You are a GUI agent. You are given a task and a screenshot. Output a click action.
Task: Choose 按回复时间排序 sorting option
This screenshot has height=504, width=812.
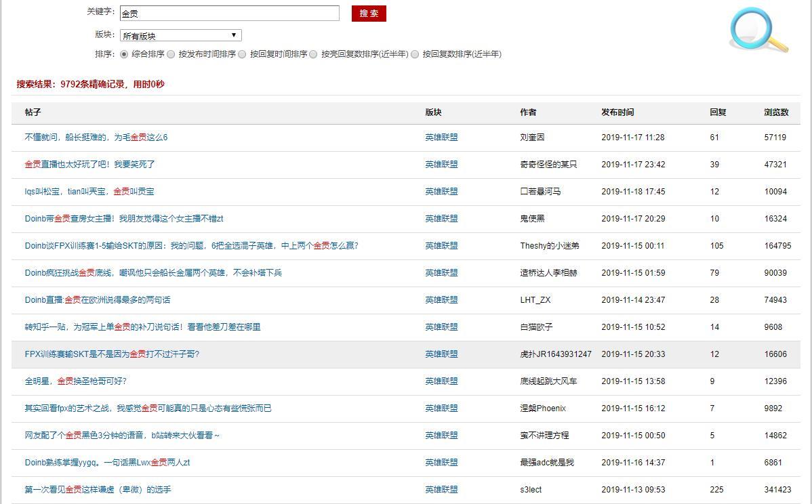[242, 54]
